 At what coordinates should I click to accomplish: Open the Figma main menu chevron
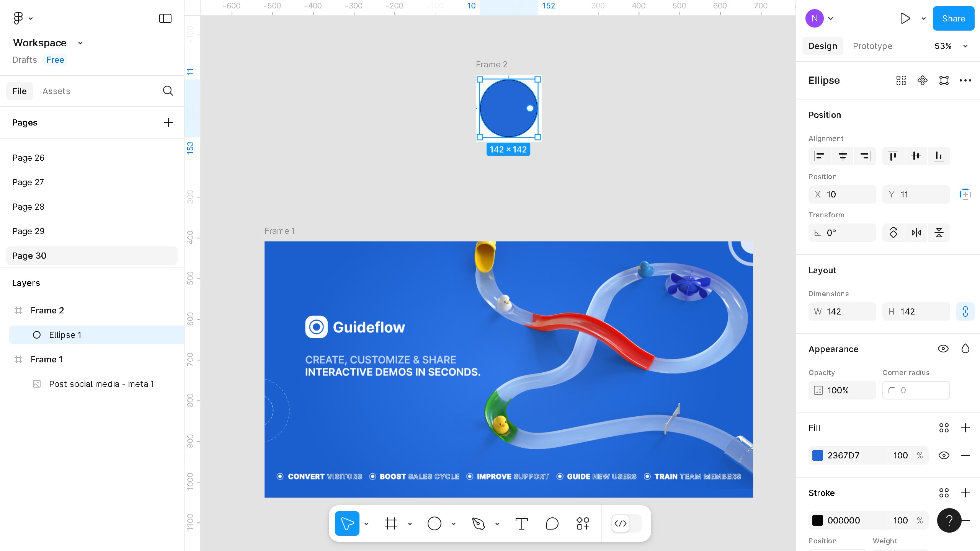click(31, 18)
